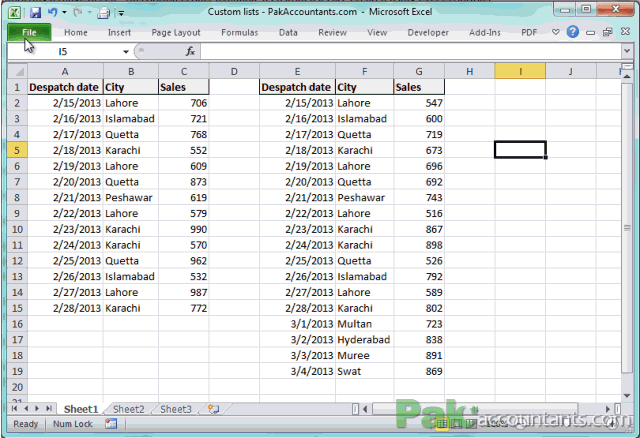Open the Review tab

click(332, 33)
